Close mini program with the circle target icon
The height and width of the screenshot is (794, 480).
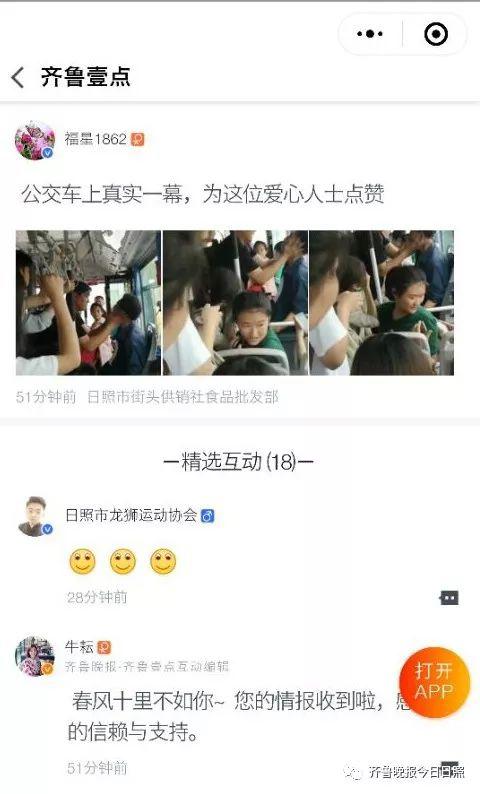[435, 34]
